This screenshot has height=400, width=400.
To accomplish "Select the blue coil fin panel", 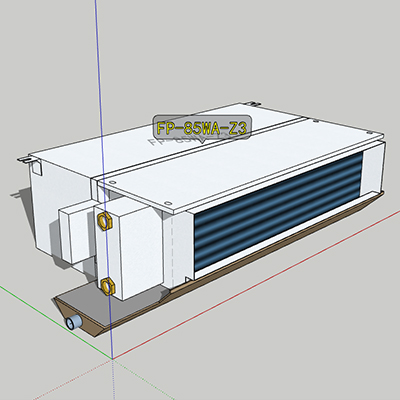I will [x=278, y=211].
